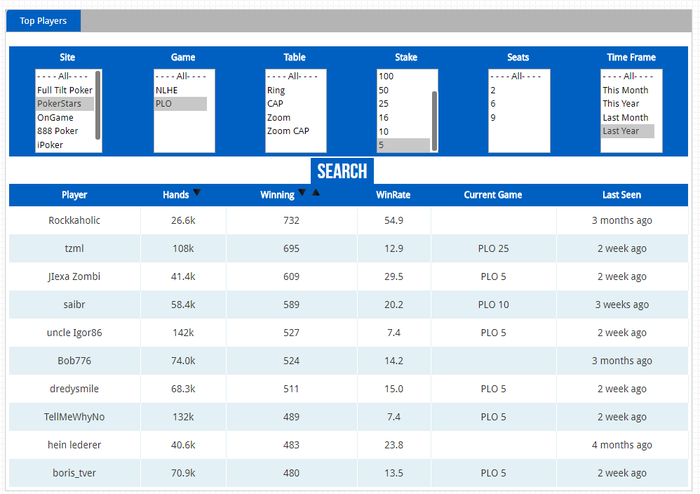Click 54.9 win rate cell

click(394, 220)
